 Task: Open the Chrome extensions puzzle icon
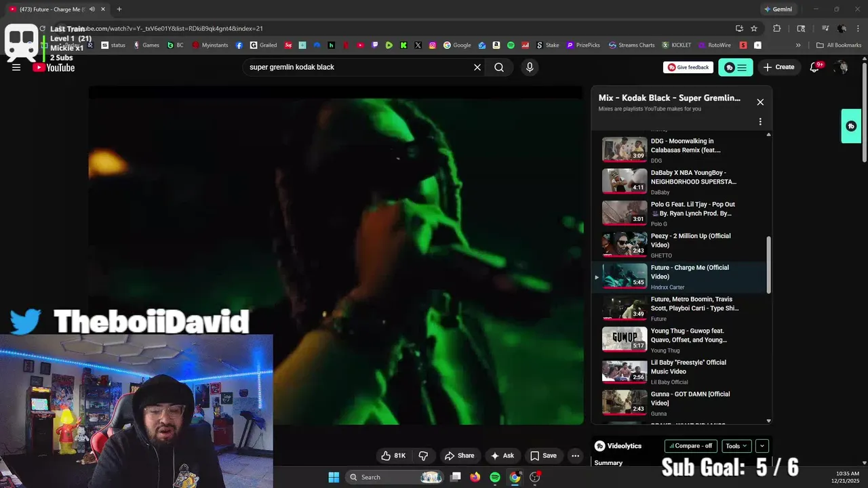[777, 28]
